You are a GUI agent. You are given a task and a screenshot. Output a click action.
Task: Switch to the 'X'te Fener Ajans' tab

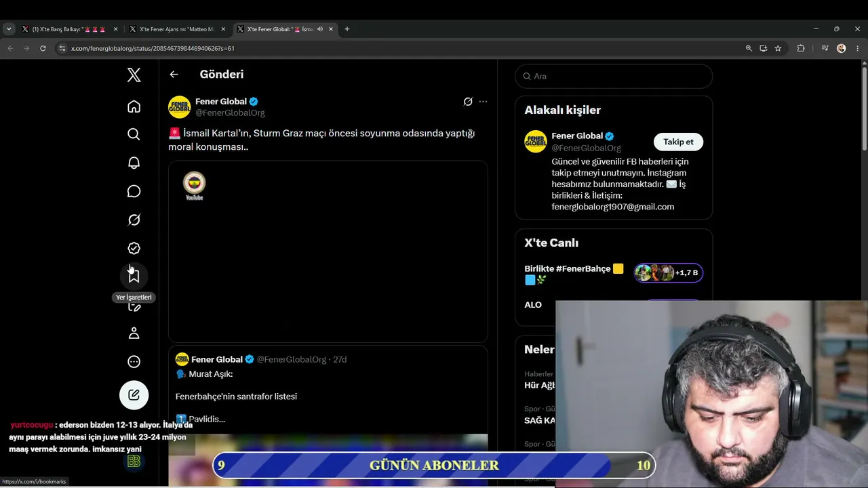[176, 29]
